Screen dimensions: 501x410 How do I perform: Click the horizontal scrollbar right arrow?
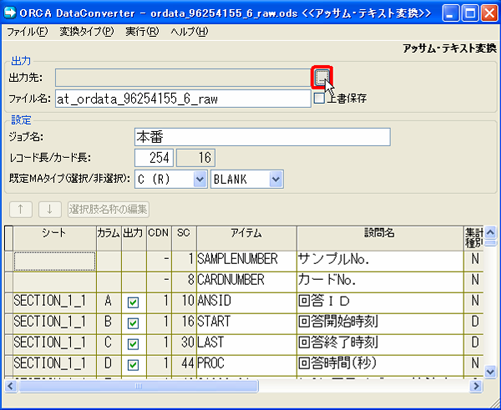tap(476, 386)
